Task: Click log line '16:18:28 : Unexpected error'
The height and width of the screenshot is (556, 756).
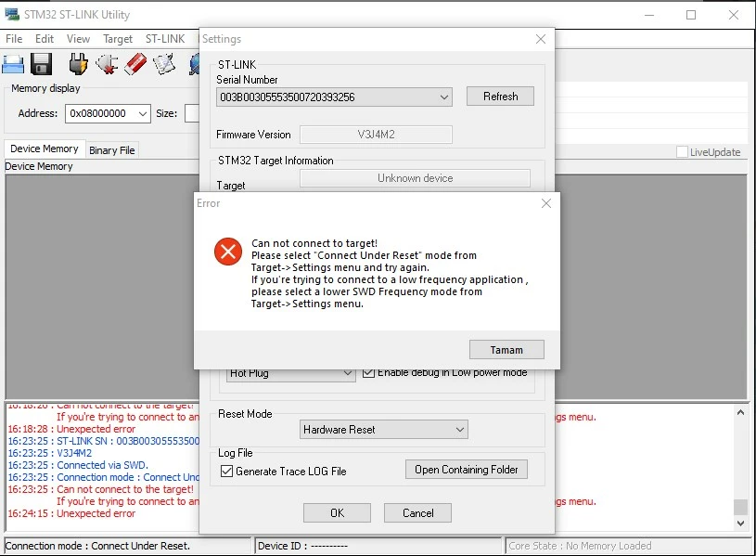Action: click(x=71, y=429)
